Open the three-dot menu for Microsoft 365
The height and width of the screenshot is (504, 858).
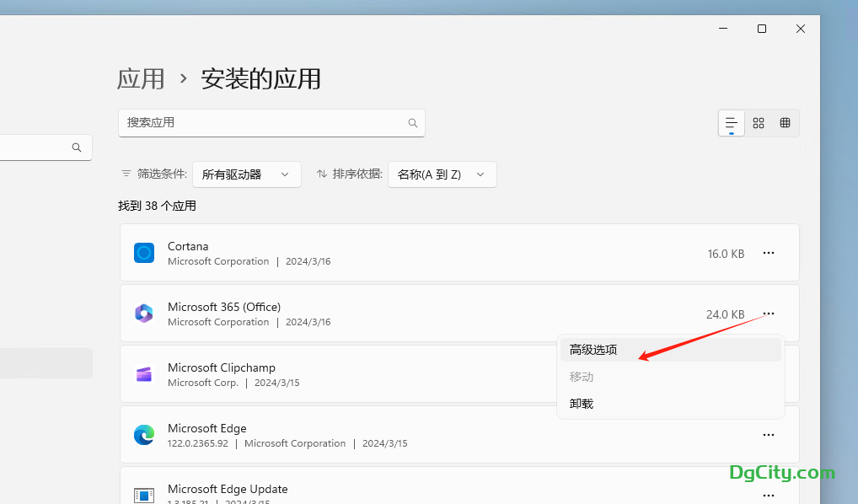point(768,314)
